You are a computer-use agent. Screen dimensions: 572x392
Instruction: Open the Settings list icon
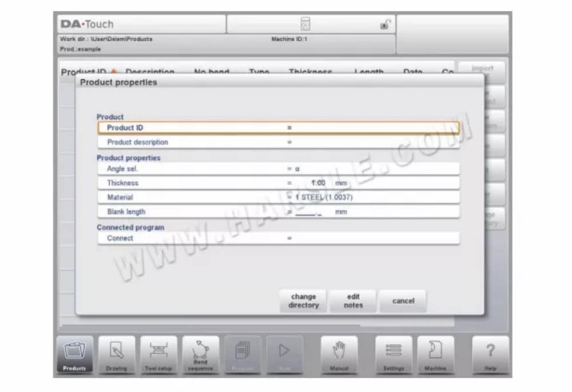[x=394, y=355]
